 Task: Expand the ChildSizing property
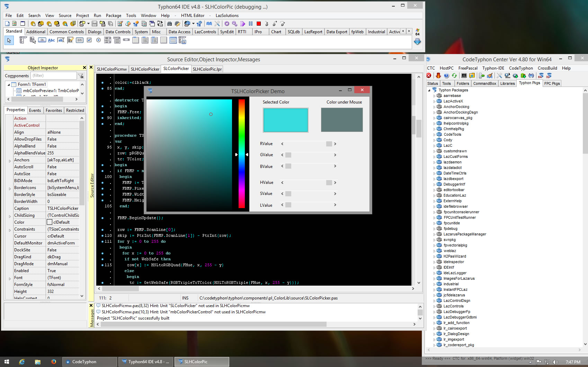point(10,216)
